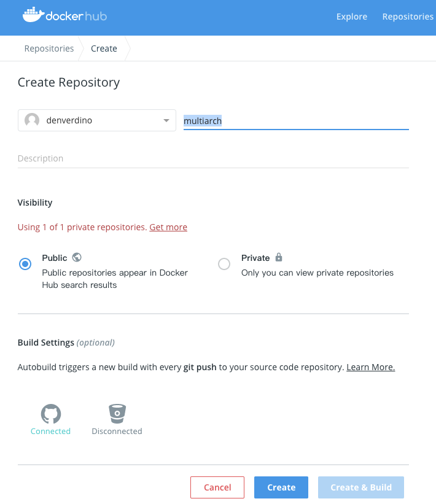The width and height of the screenshot is (436, 504).
Task: Click the GitHub Connected icon
Action: tap(51, 414)
